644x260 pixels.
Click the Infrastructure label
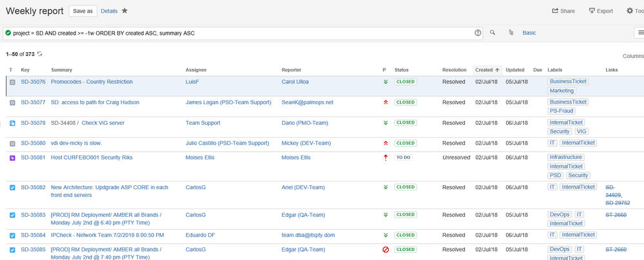point(565,158)
